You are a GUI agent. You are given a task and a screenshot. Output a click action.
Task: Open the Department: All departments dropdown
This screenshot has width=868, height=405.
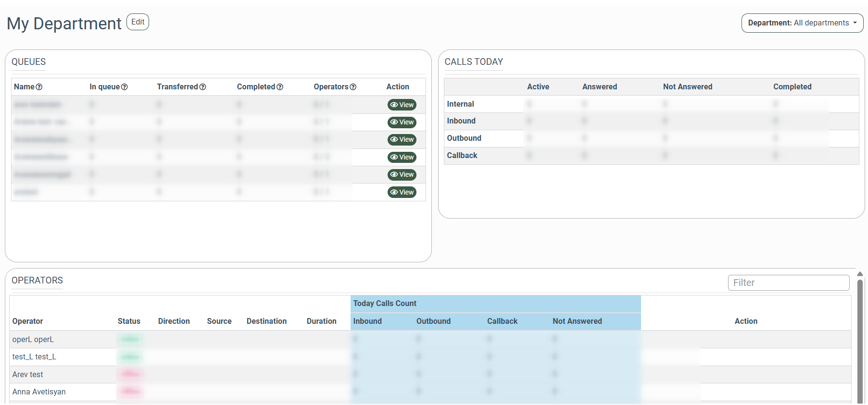pyautogui.click(x=802, y=23)
